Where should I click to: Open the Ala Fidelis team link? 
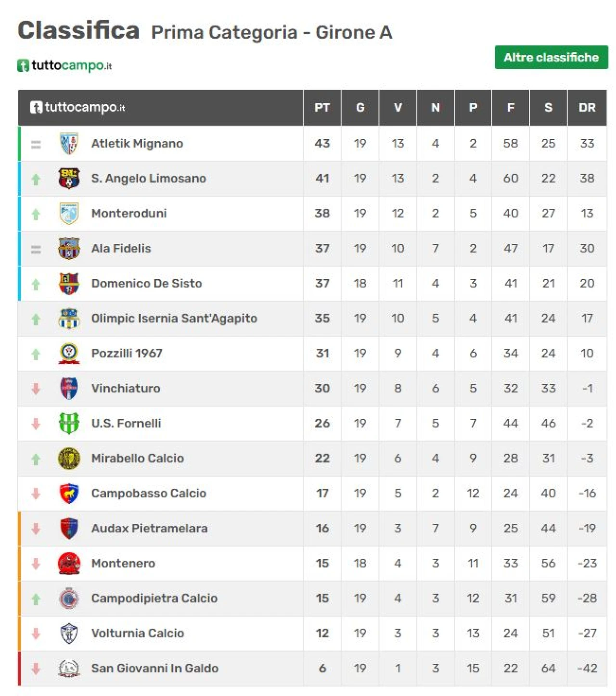tap(121, 248)
